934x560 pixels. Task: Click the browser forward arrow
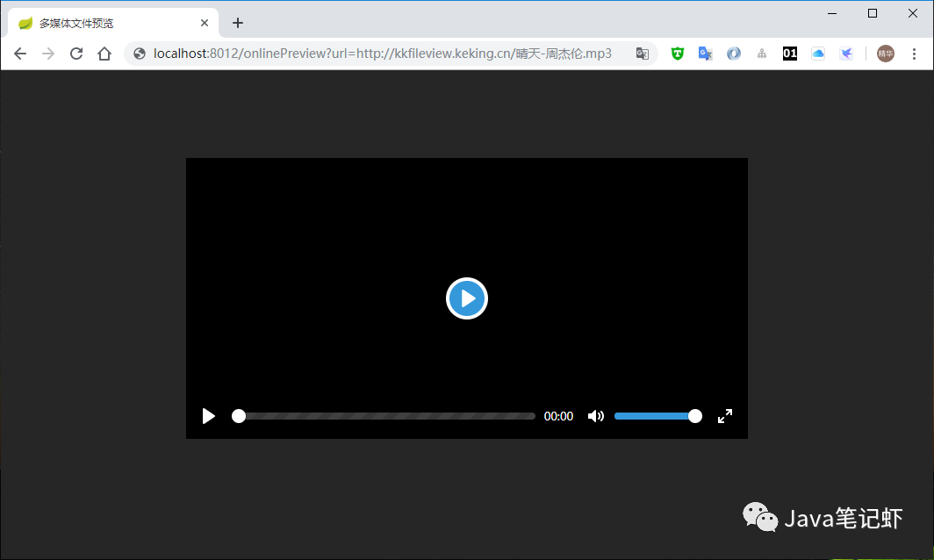click(48, 54)
